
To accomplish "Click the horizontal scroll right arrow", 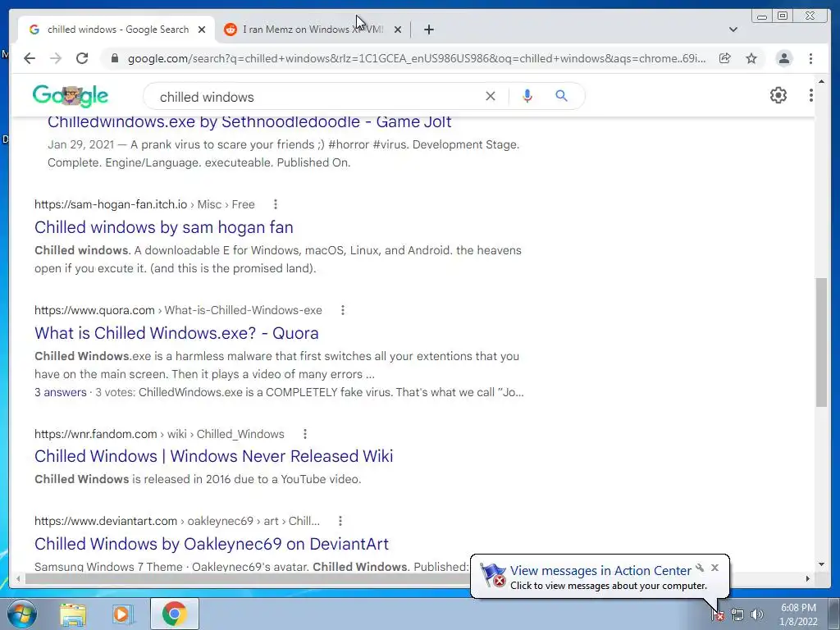I will (808, 578).
